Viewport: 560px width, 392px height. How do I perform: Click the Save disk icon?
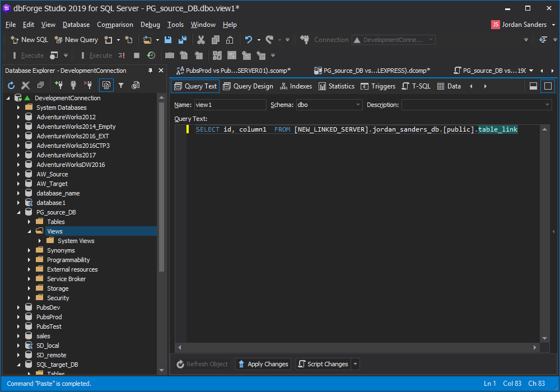[x=168, y=40]
